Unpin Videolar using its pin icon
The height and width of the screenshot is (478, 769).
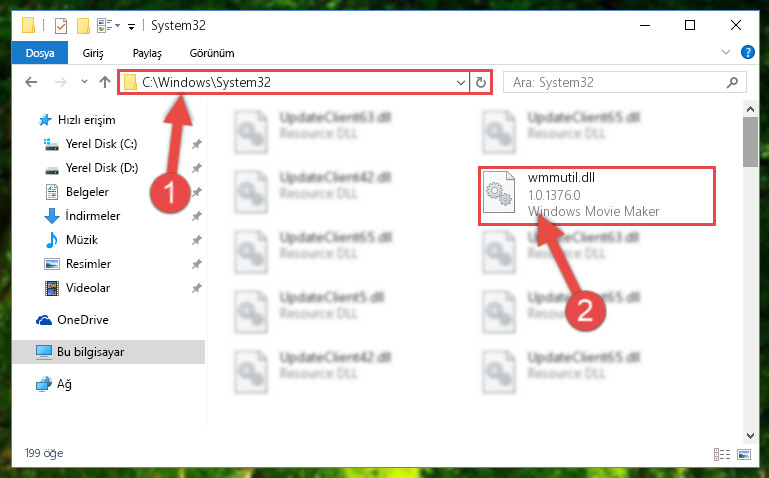(197, 288)
